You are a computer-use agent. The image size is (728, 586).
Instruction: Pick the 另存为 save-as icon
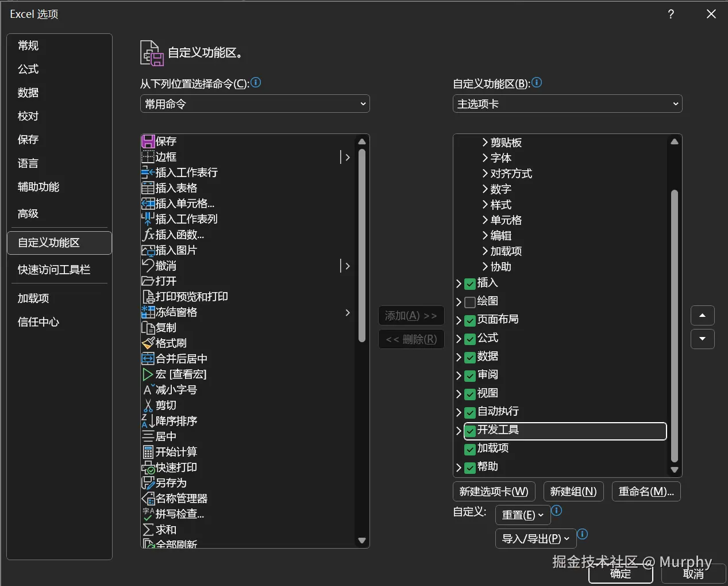(x=148, y=483)
